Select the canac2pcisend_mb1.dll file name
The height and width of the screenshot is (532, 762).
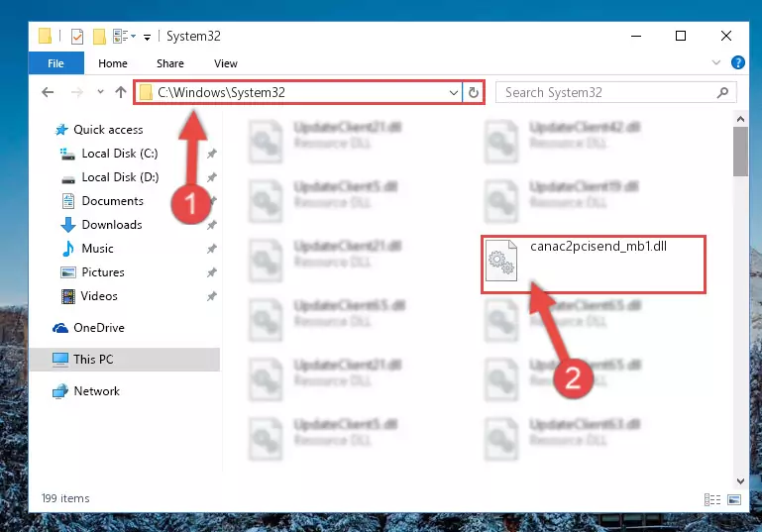coord(599,247)
